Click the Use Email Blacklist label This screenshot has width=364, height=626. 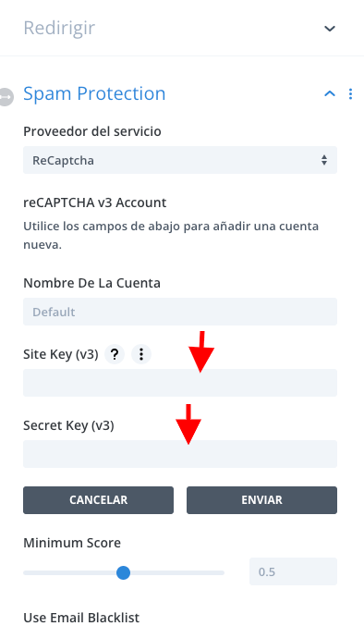[81, 618]
